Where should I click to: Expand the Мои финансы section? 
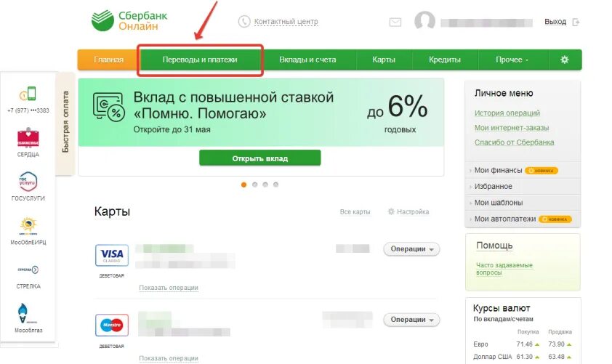[x=523, y=170]
